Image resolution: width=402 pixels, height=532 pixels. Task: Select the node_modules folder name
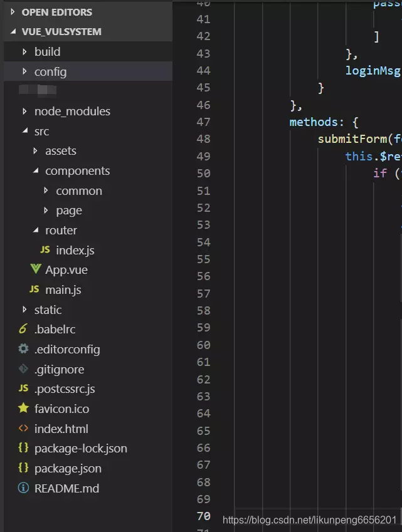pos(72,112)
